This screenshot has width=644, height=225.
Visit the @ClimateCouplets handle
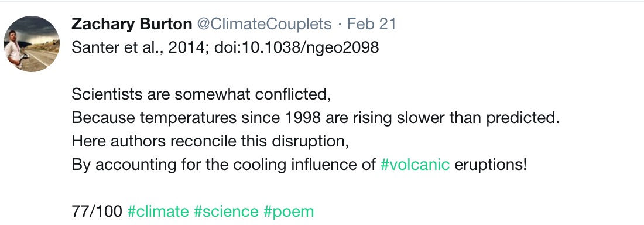[x=264, y=24]
